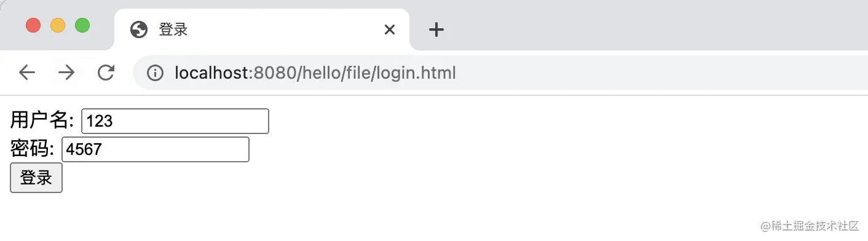Close the 登录 tab with its X
The height and width of the screenshot is (241, 868).
coord(389,30)
